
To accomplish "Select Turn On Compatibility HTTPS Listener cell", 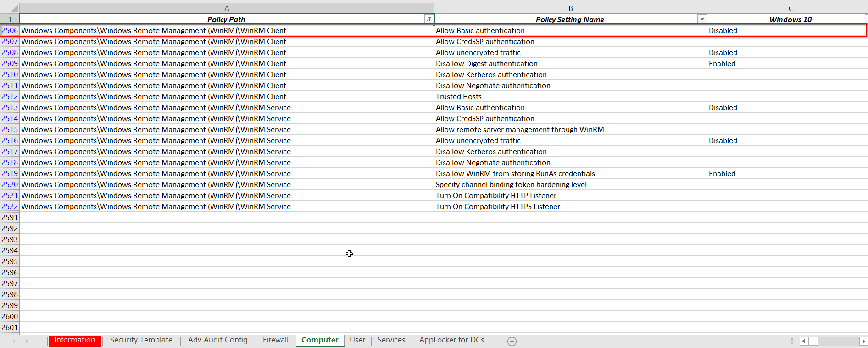I will click(x=571, y=206).
